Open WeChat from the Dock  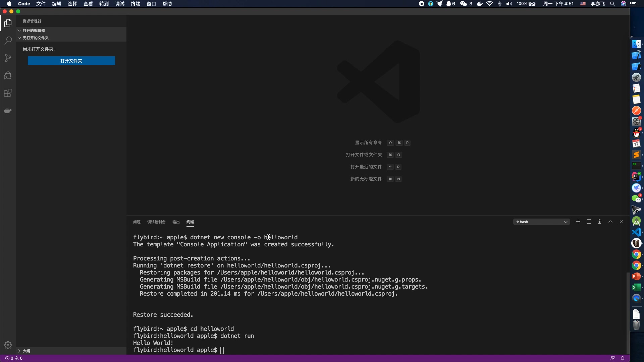[x=636, y=199]
